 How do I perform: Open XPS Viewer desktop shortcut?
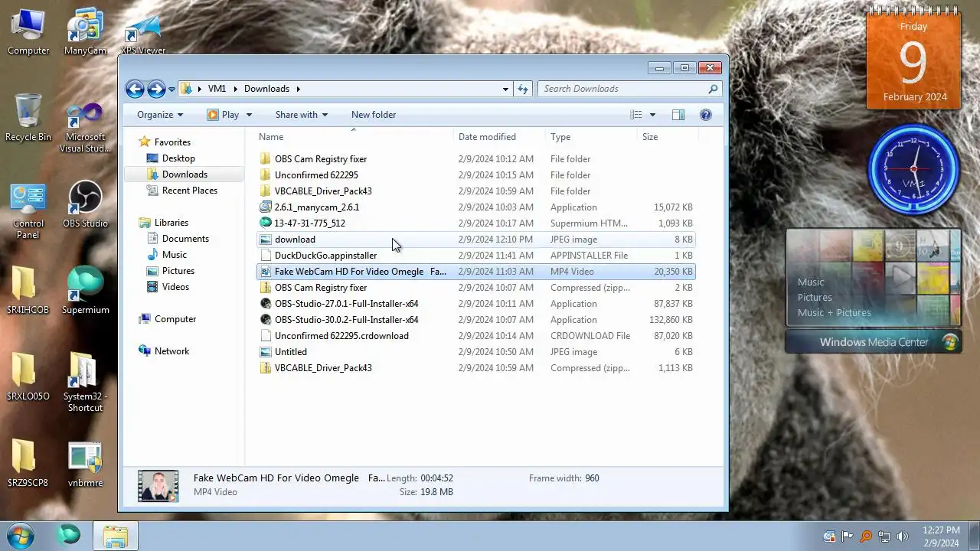pos(143,32)
